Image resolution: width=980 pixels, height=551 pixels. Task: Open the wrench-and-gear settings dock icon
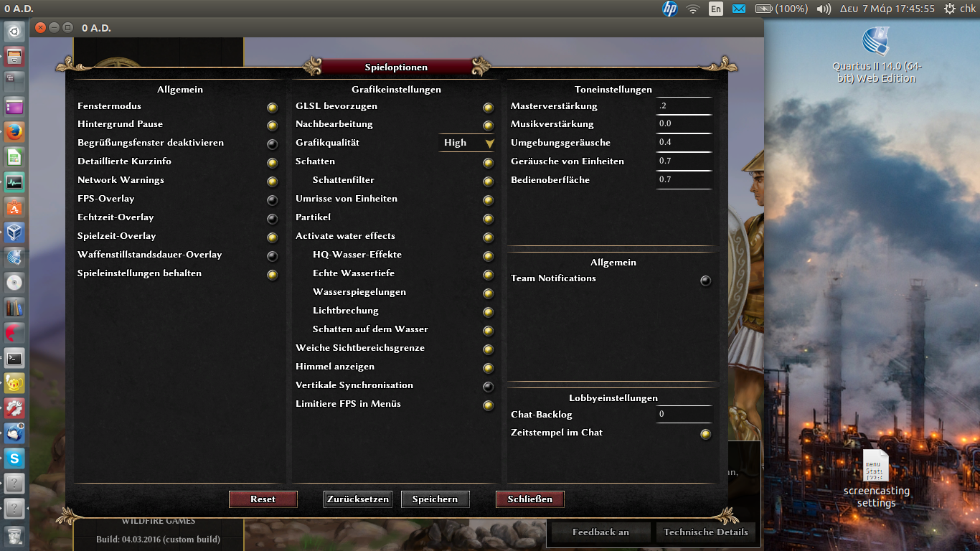click(14, 408)
